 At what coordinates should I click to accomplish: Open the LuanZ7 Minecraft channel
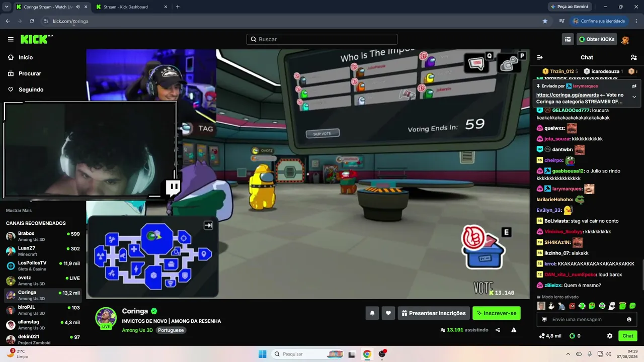pos(43,251)
